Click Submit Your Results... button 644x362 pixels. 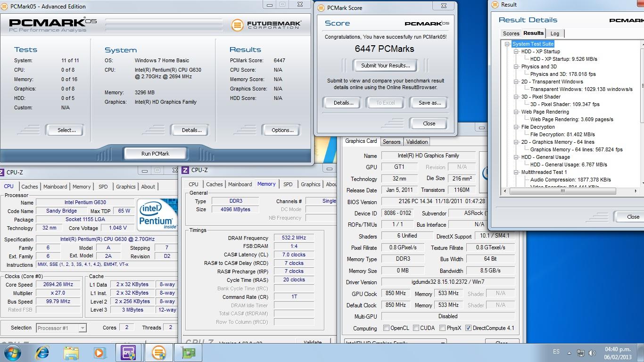pos(386,66)
